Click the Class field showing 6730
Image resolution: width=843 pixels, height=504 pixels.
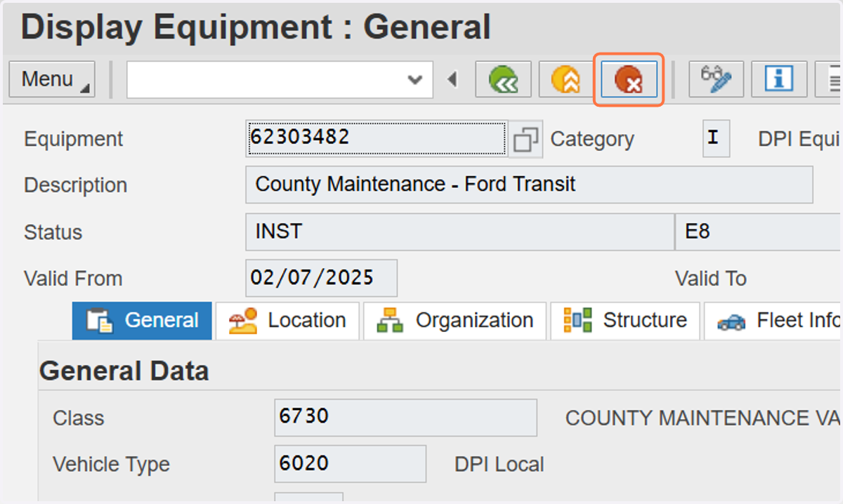click(x=405, y=418)
